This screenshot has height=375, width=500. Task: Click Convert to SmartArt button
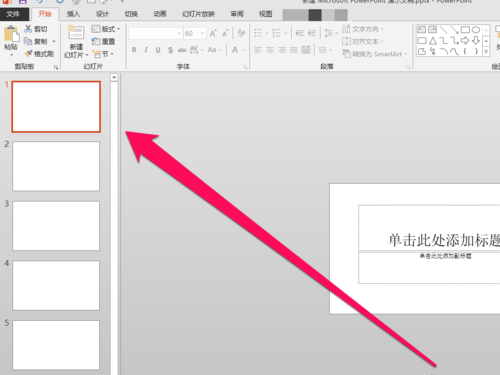click(374, 54)
